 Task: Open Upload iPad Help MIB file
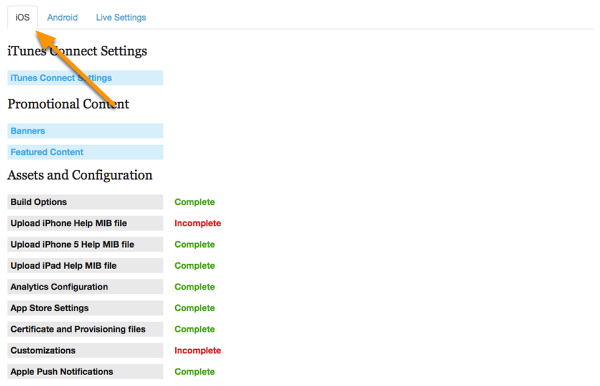[85, 265]
